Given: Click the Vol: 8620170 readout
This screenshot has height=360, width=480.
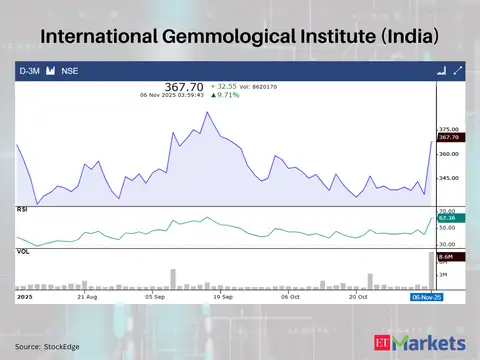Looking at the screenshot, I should click(258, 87).
